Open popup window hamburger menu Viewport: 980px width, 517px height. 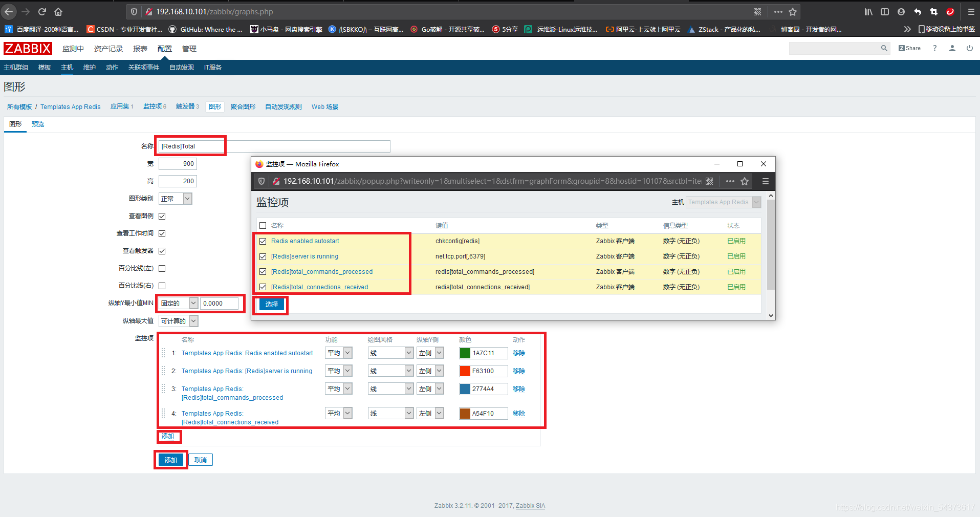765,181
